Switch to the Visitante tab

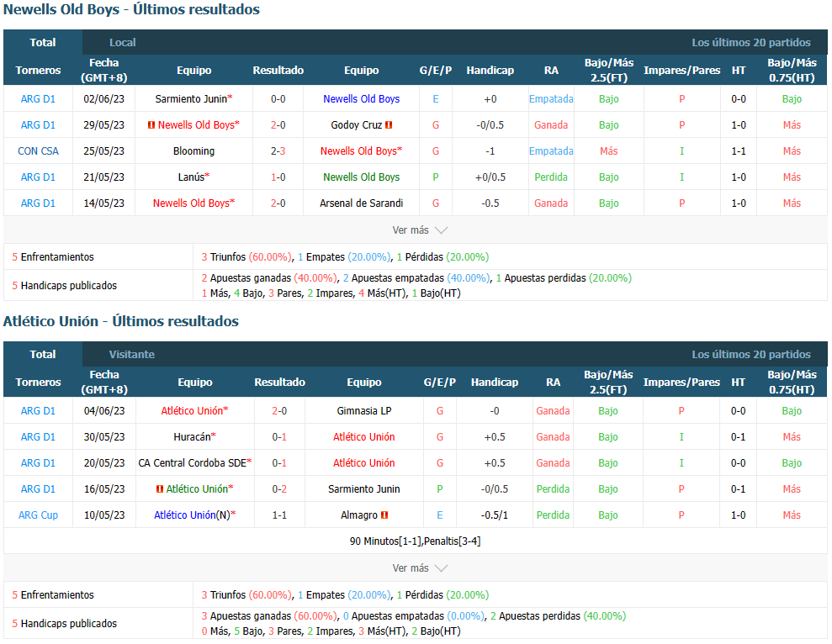point(131,354)
